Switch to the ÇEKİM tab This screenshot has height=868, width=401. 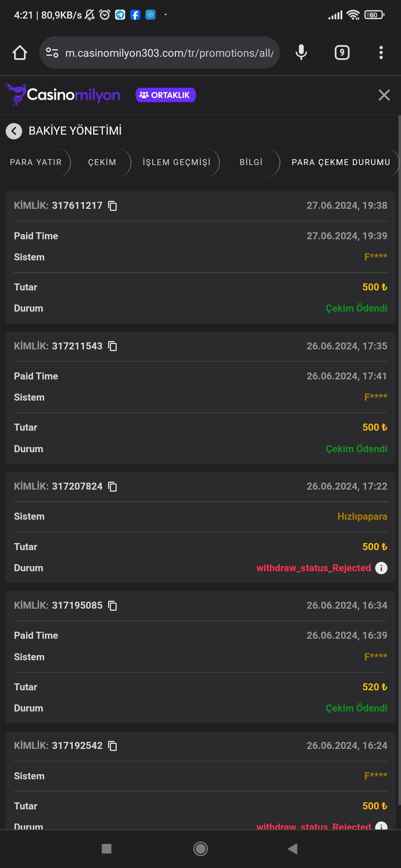pos(102,162)
